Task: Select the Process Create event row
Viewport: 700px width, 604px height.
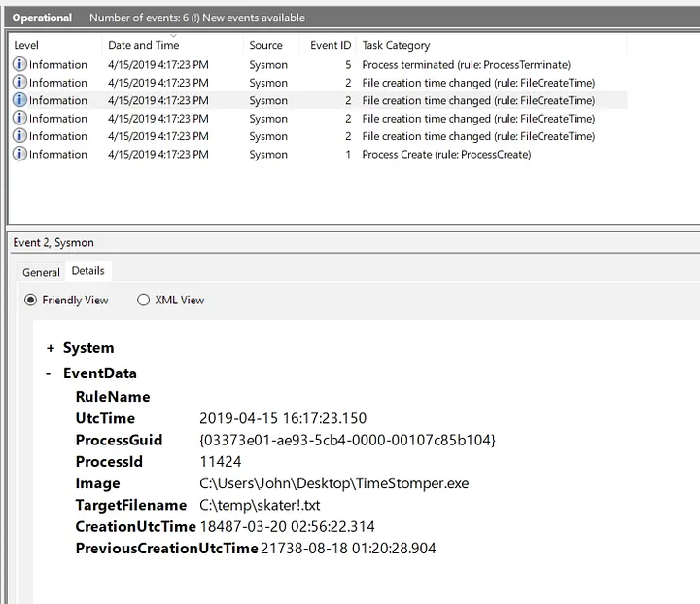Action: click(x=445, y=154)
